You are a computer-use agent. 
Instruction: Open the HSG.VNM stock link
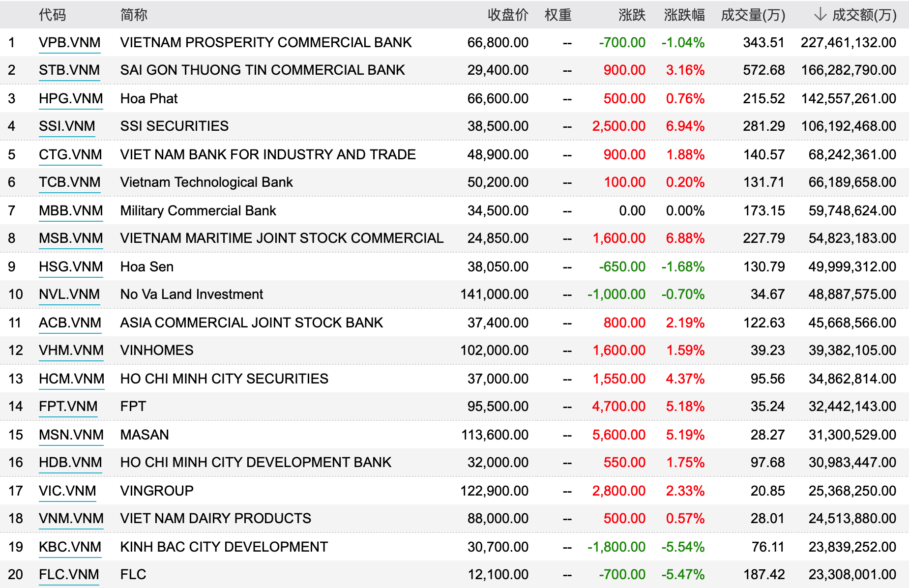[x=71, y=267]
